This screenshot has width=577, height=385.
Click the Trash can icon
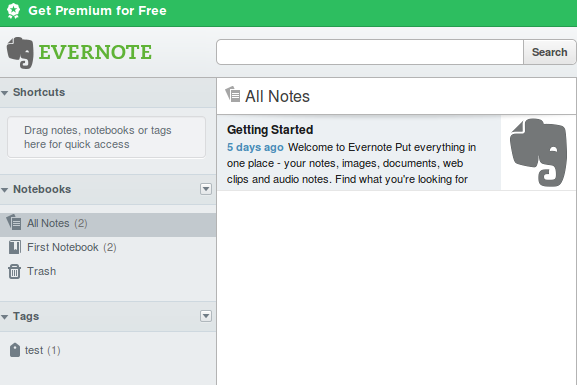coord(14,271)
